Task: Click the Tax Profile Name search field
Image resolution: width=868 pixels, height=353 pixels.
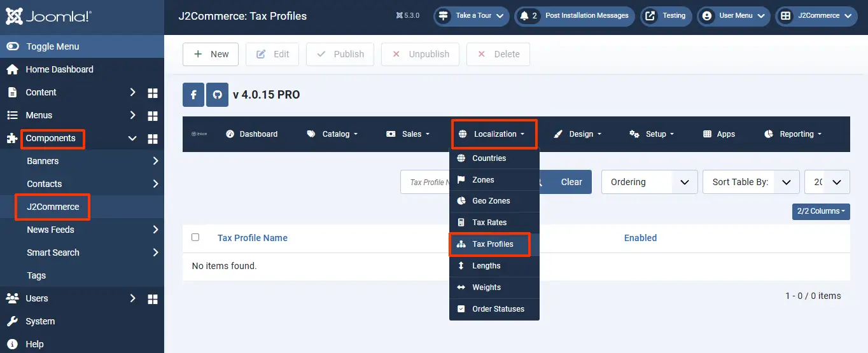Action: [425, 182]
